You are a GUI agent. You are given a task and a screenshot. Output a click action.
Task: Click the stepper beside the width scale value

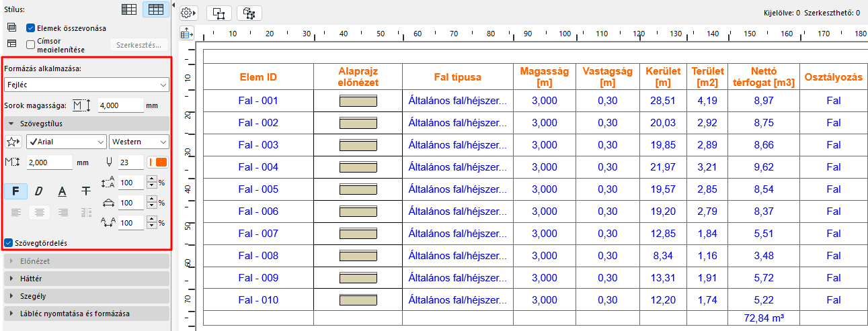coord(151,202)
